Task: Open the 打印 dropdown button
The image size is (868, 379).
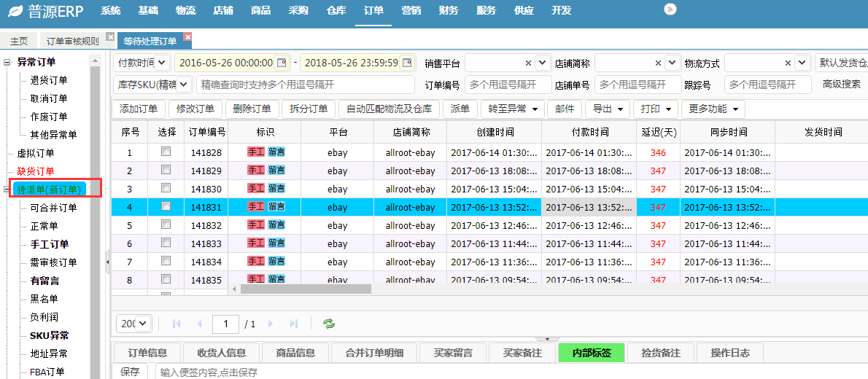Action: [x=656, y=109]
